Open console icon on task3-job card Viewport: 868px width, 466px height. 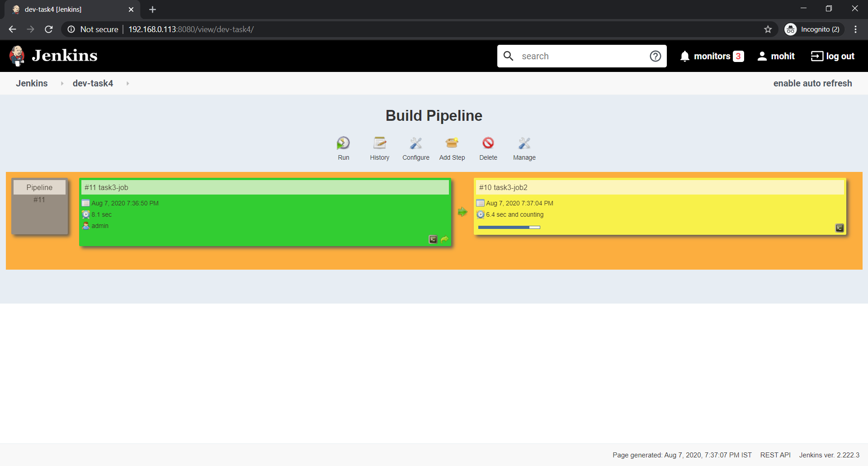(433, 239)
